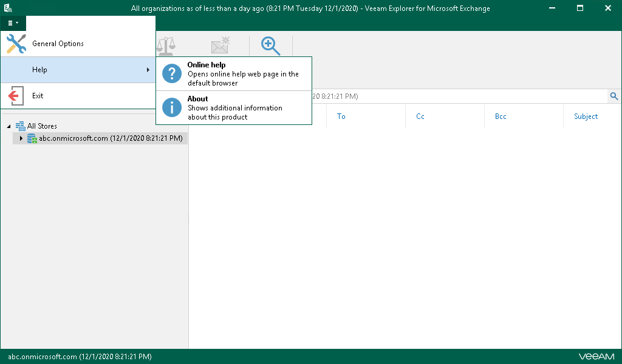Click the blue info About icon

(x=172, y=108)
